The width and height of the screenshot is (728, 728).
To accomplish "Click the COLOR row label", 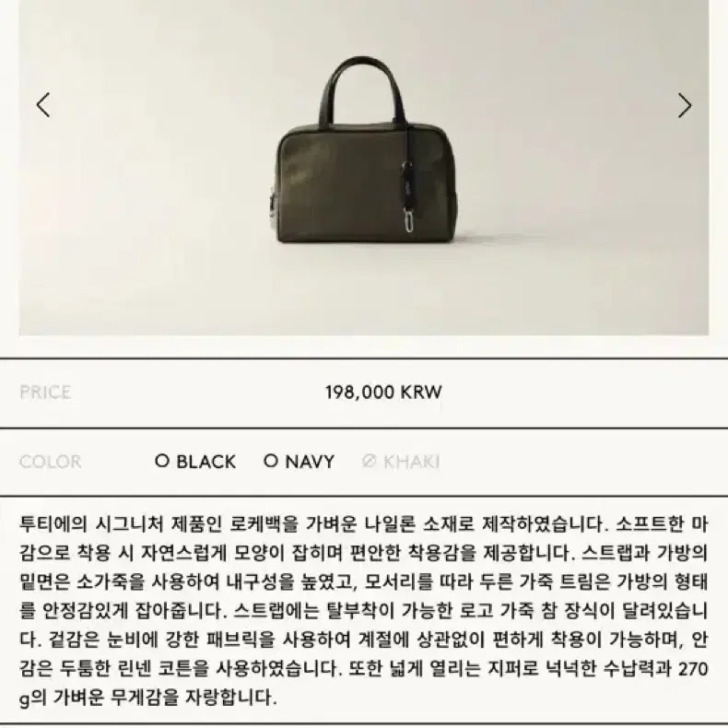I will (50, 462).
